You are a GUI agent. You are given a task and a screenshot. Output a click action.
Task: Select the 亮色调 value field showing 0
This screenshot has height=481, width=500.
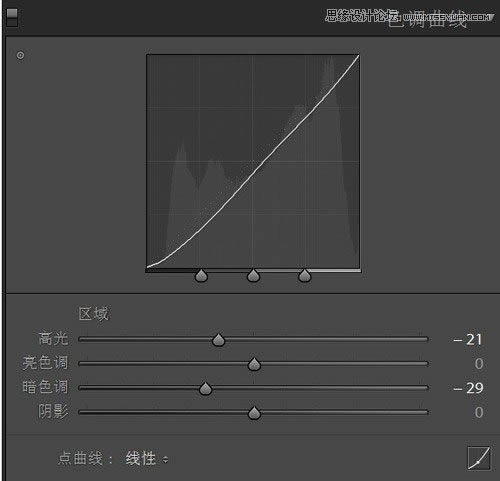(x=479, y=364)
